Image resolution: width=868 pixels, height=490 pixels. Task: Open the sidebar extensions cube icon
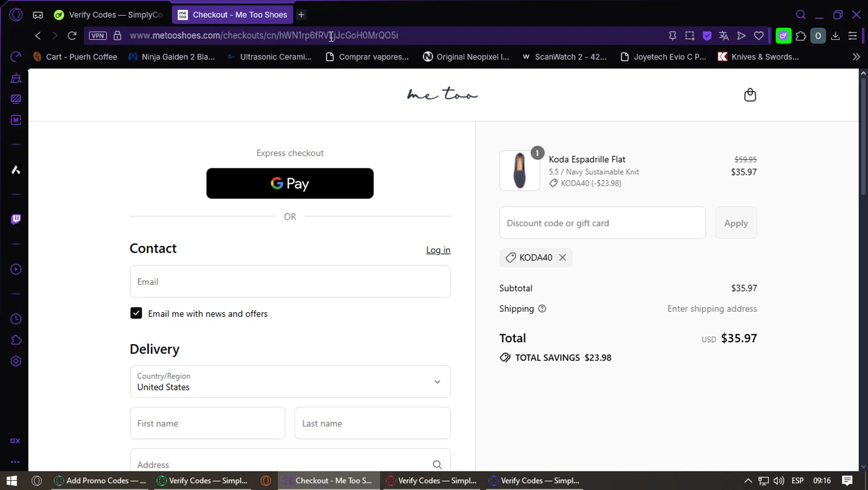[16, 340]
